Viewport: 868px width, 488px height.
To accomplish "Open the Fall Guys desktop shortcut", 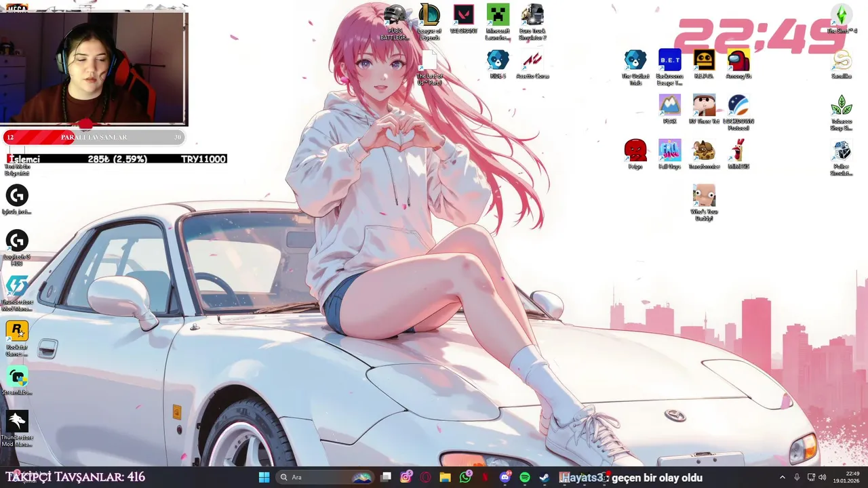I will coord(670,155).
